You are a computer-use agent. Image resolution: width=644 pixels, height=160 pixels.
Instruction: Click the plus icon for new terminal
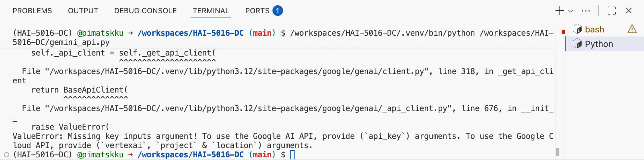pos(559,11)
